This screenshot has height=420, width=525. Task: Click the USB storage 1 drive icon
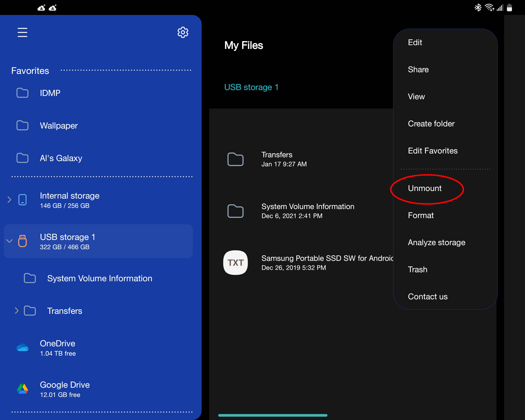pos(22,241)
